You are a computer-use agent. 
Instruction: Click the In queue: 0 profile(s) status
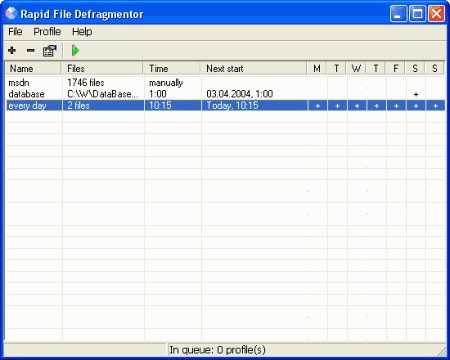(x=218, y=350)
